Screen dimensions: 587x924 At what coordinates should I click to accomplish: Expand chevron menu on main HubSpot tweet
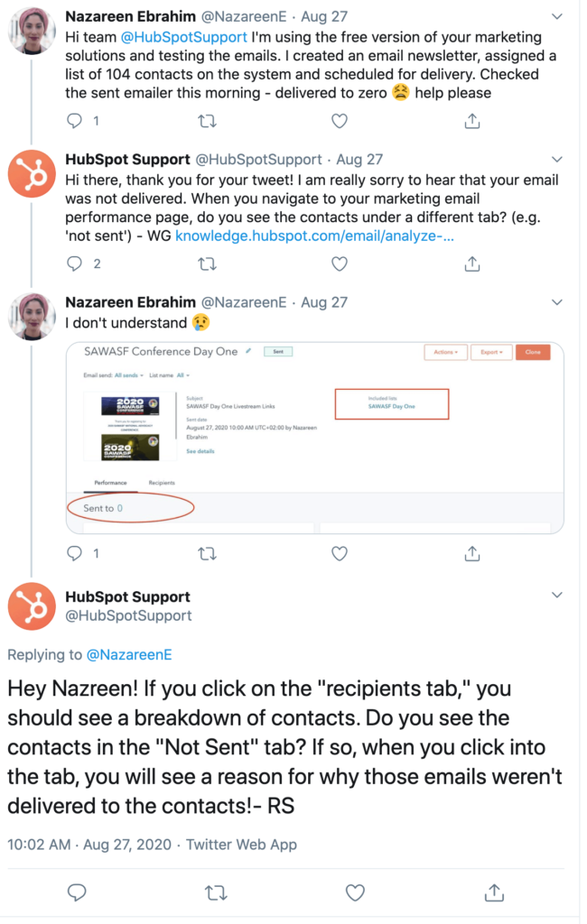557,596
